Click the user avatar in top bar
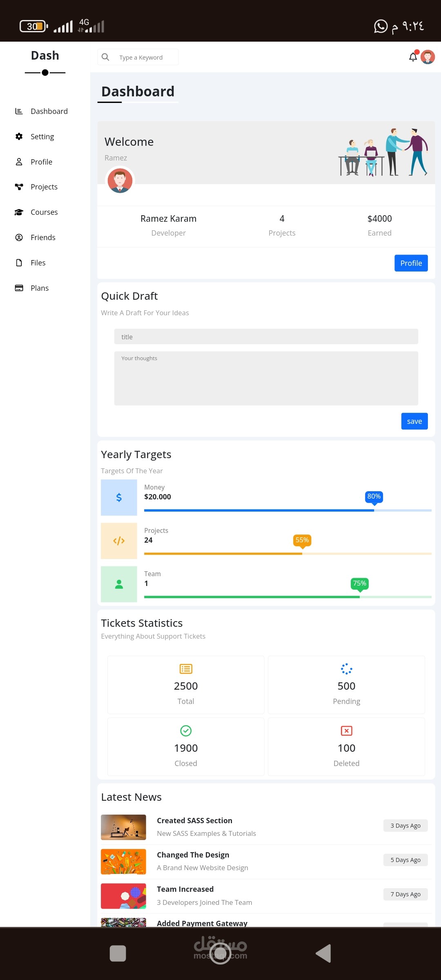Screen dimensions: 441x980 428,57
